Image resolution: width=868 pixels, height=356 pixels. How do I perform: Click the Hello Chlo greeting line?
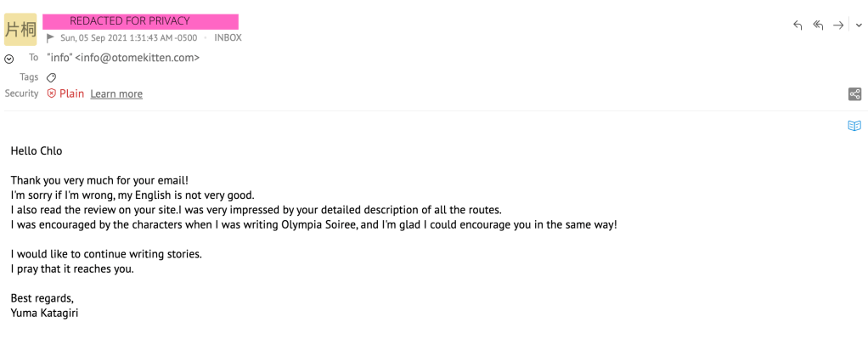37,151
